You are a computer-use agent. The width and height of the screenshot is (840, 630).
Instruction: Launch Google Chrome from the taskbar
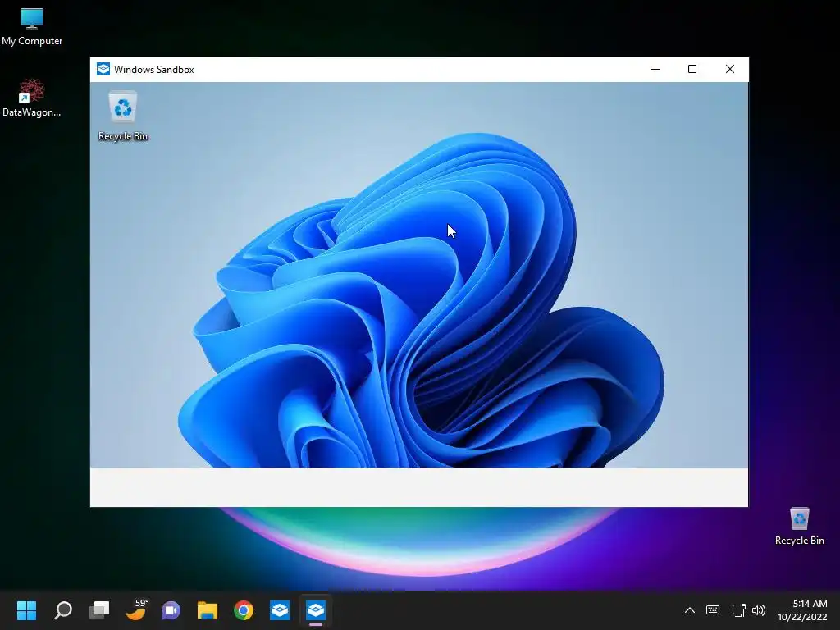click(244, 610)
